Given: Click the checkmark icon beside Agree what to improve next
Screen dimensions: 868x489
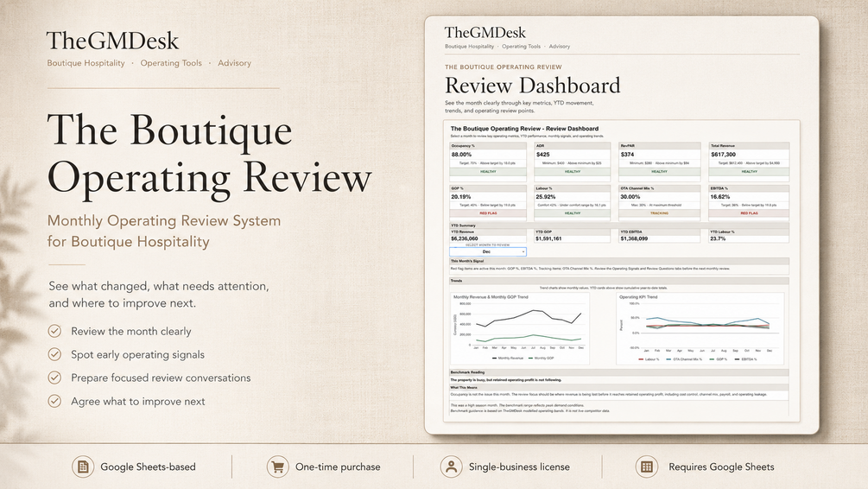Looking at the screenshot, I should tap(54, 401).
